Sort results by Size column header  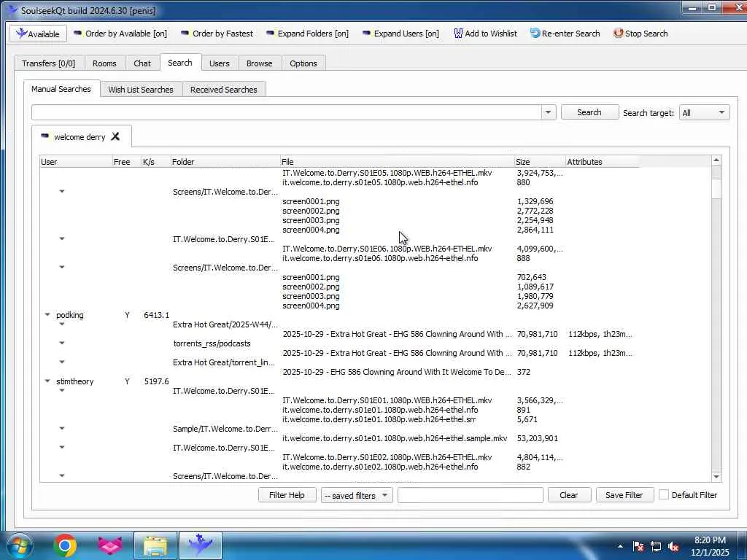[540, 162]
